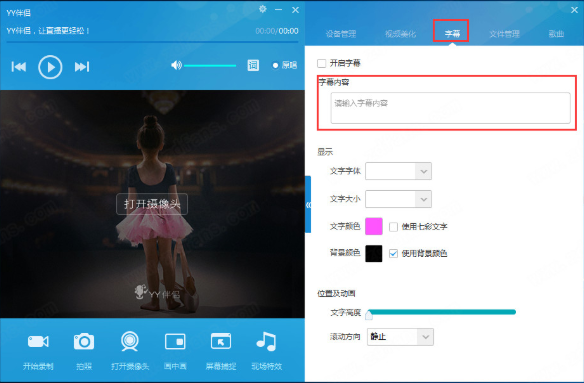
Task: Minimize the YY伴侣 window
Action: point(279,9)
